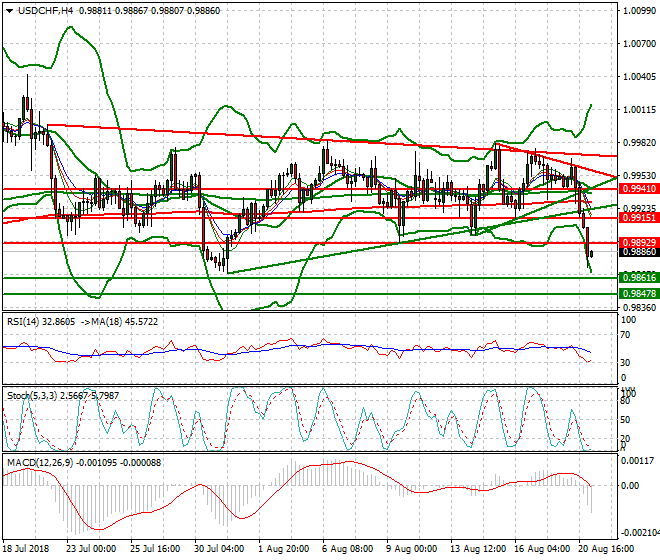
Task: Select the 6 Aug 08:00 time label
Action: [x=348, y=549]
